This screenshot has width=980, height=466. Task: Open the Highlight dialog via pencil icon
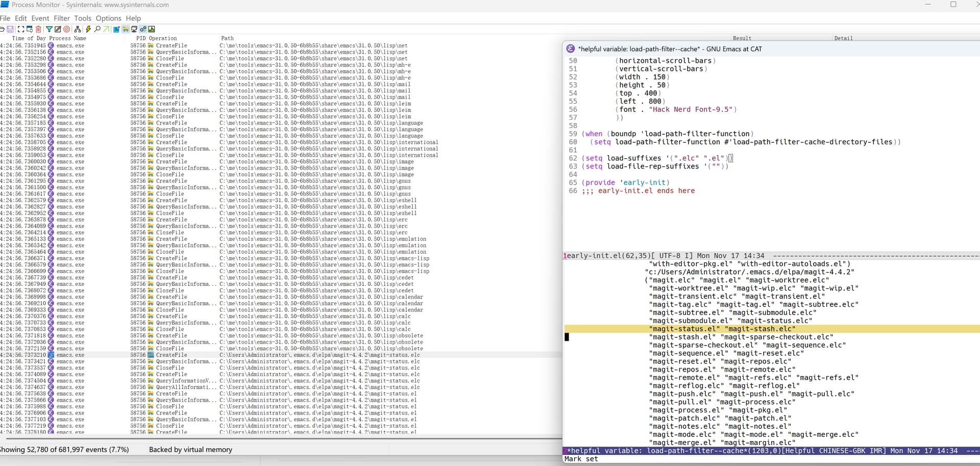tap(58, 29)
